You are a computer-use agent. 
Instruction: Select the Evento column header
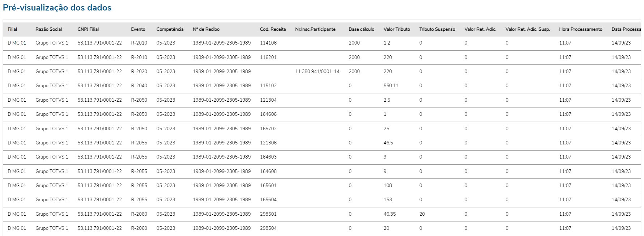[138, 29]
